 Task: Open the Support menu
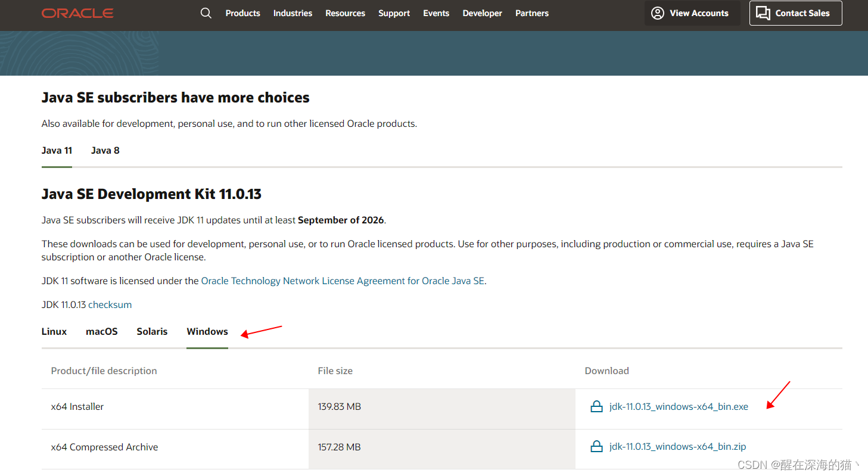tap(394, 13)
